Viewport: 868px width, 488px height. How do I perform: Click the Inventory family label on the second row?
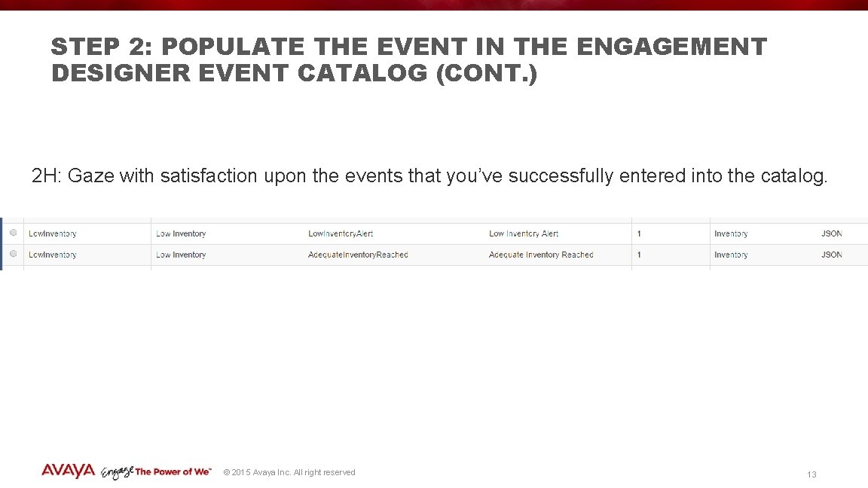pyautogui.click(x=730, y=255)
